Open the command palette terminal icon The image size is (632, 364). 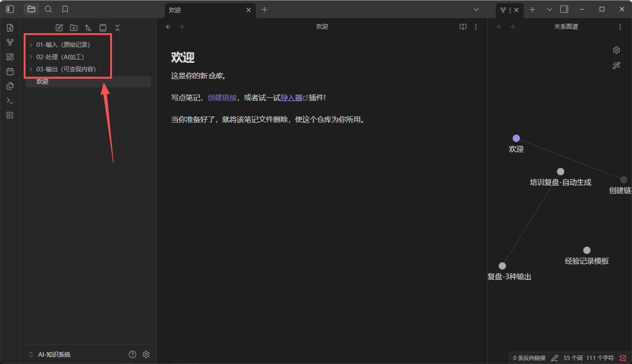10,101
